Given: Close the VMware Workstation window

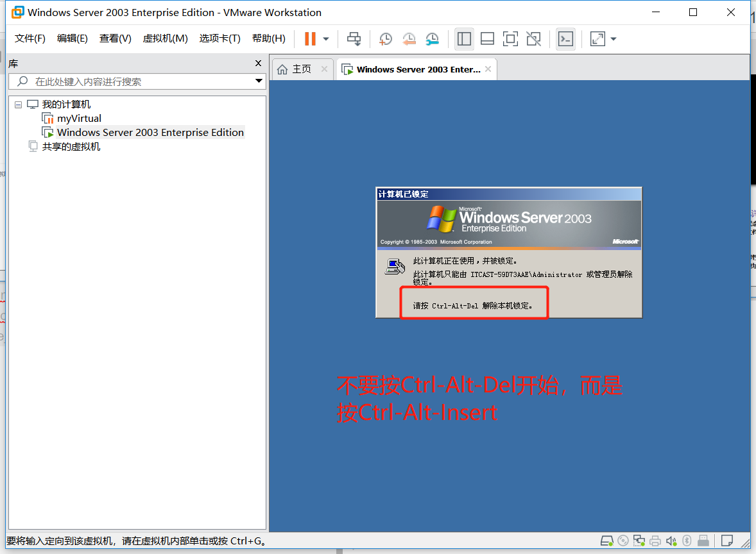Looking at the screenshot, I should point(731,12).
